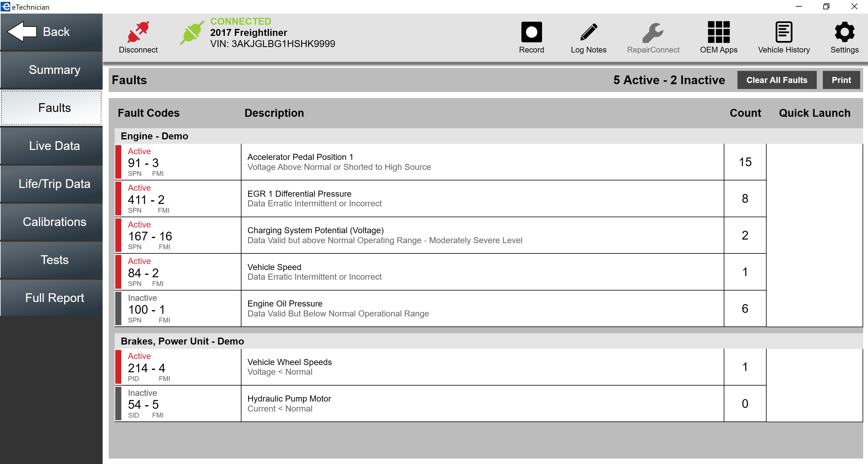The height and width of the screenshot is (464, 868).
Task: Print the faults list
Action: click(x=841, y=80)
